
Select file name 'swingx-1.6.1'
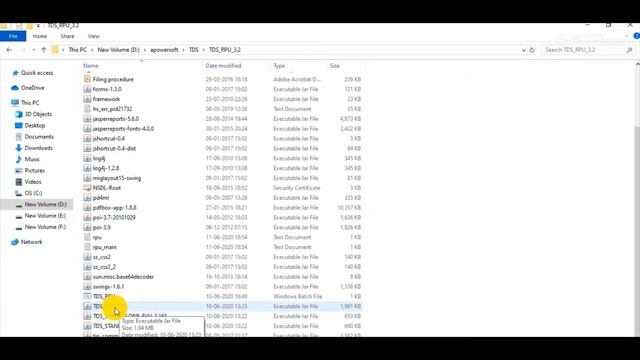point(108,287)
